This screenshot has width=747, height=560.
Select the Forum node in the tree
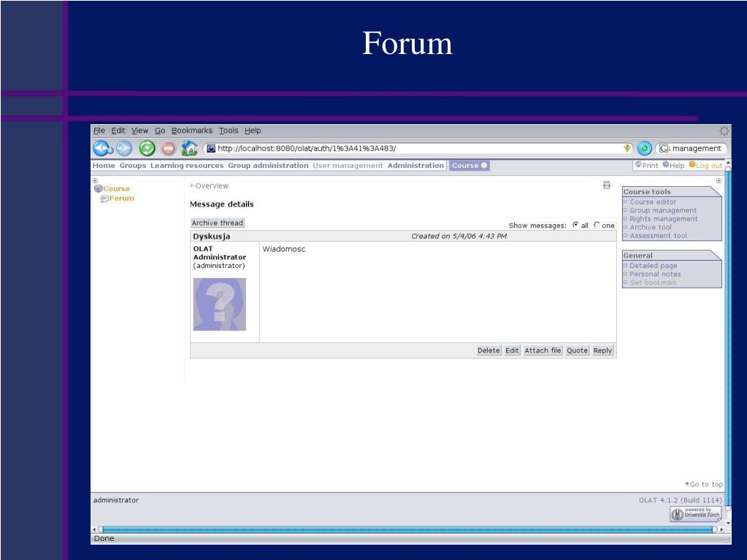click(122, 199)
